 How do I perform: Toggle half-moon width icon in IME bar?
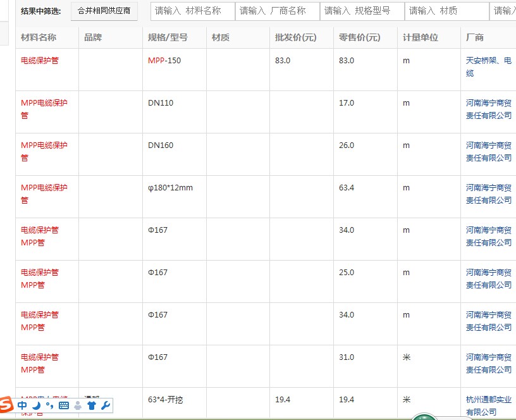click(36, 405)
